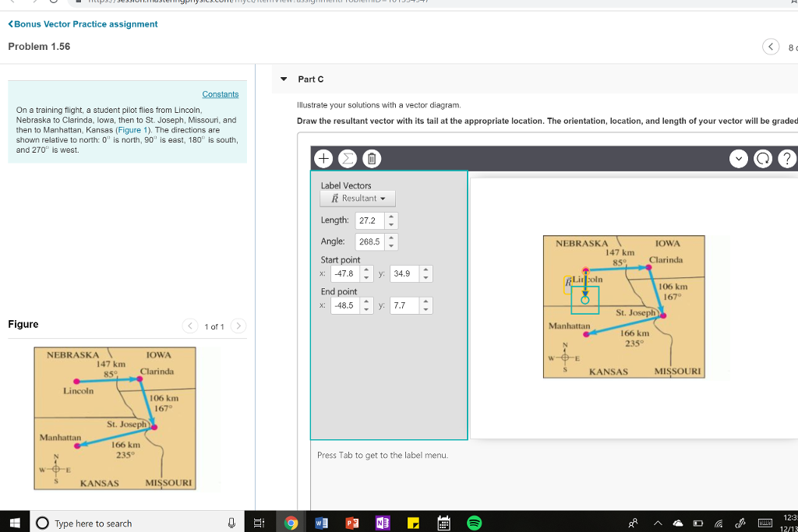Open the Resultant label vectors dropdown
Image resolution: width=798 pixels, height=532 pixels.
tap(357, 199)
